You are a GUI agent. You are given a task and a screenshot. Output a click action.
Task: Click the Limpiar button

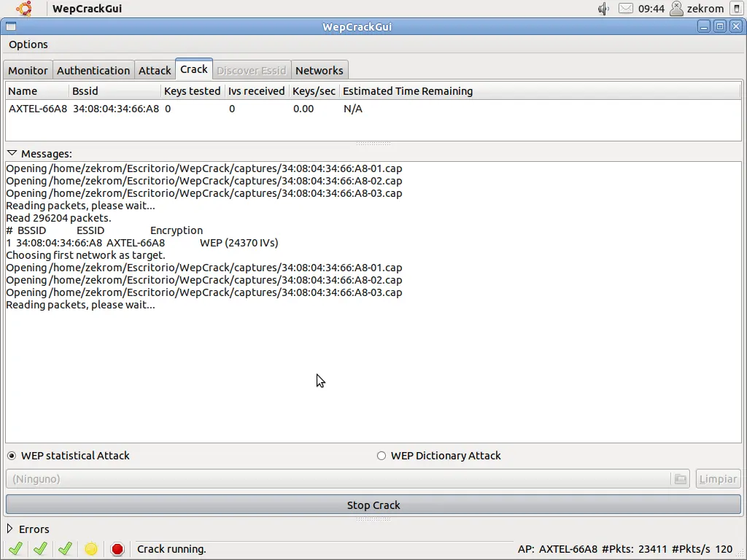(x=718, y=479)
